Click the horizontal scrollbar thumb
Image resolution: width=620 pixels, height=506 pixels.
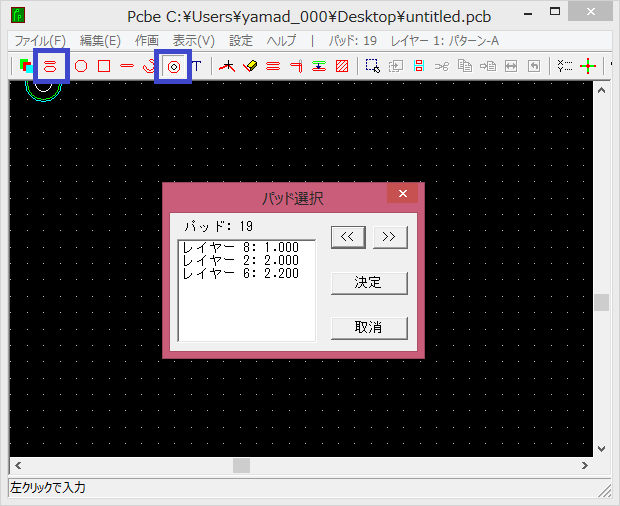242,465
